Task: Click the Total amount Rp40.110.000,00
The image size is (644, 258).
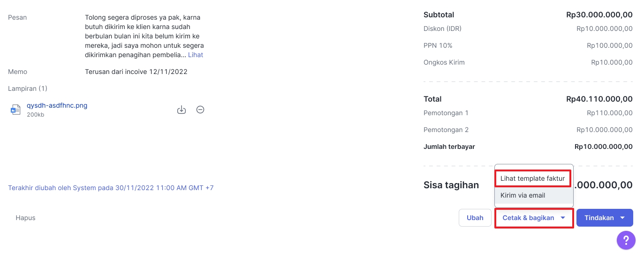Action: click(x=599, y=99)
